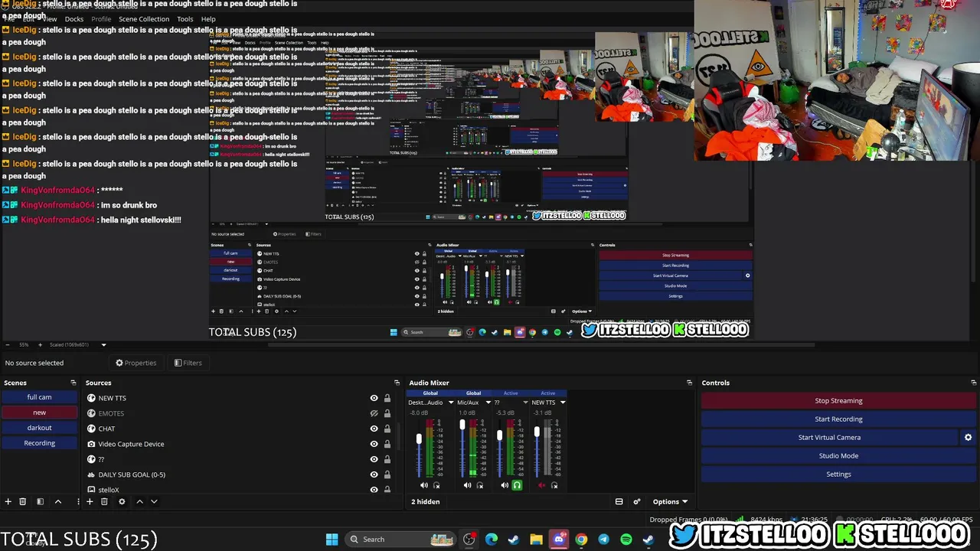Show the hidden EMOTES source

pos(374,413)
